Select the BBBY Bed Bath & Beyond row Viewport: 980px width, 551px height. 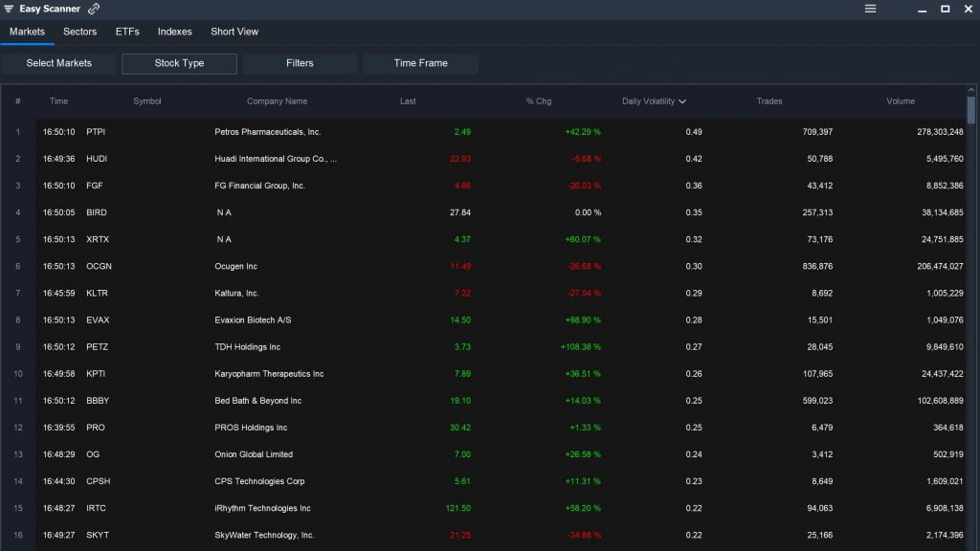click(x=383, y=400)
